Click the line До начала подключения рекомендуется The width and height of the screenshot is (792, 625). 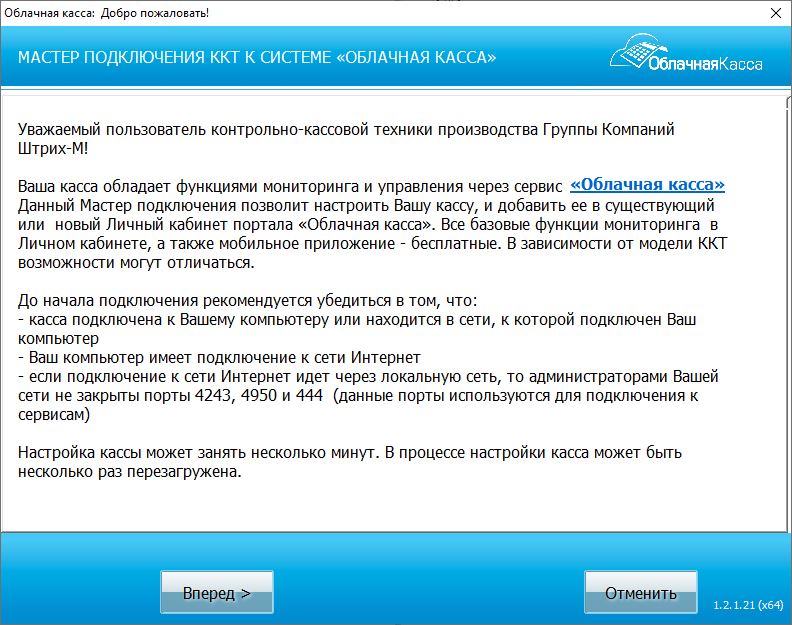(249, 300)
